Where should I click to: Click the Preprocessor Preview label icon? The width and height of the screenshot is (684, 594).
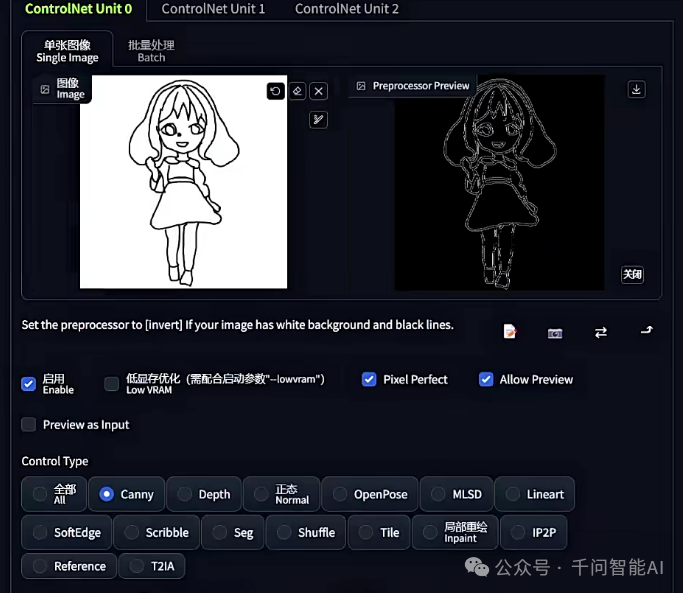[x=361, y=86]
